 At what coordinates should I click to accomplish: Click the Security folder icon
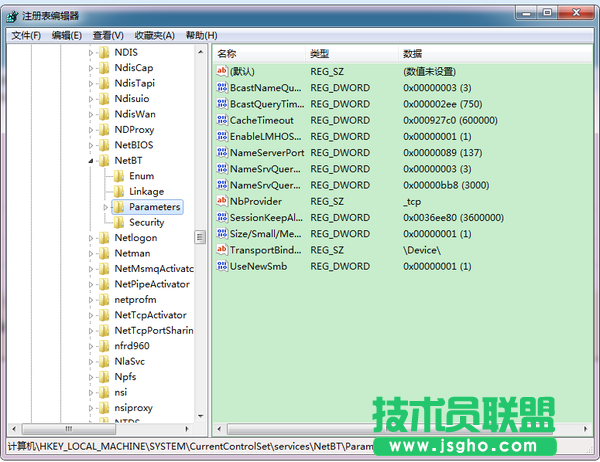point(119,222)
